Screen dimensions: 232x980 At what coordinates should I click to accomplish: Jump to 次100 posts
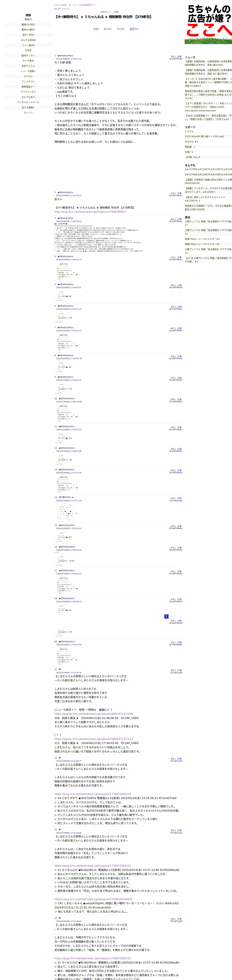(x=121, y=29)
